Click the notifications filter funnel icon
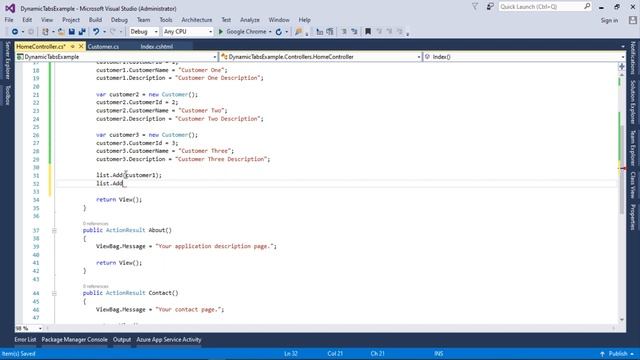 coord(475,7)
